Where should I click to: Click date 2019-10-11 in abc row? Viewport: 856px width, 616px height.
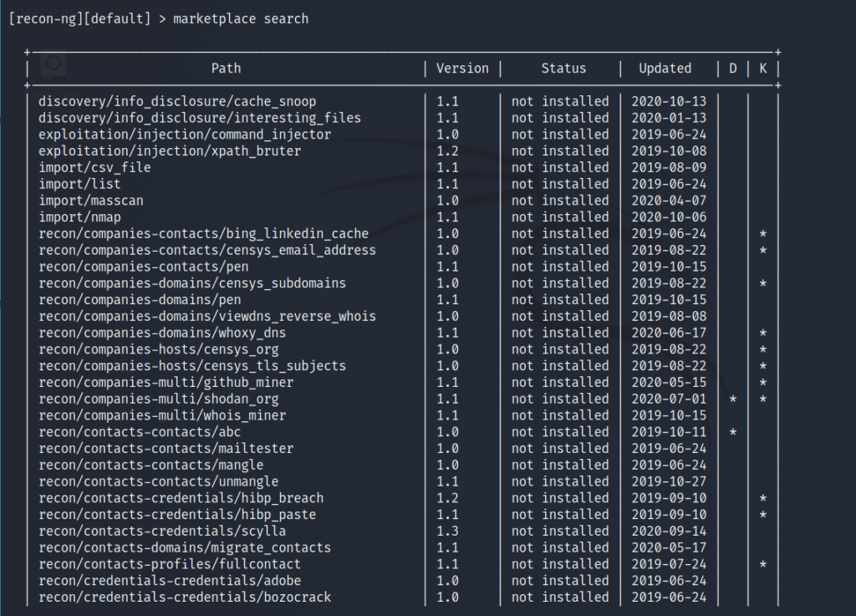click(x=669, y=432)
